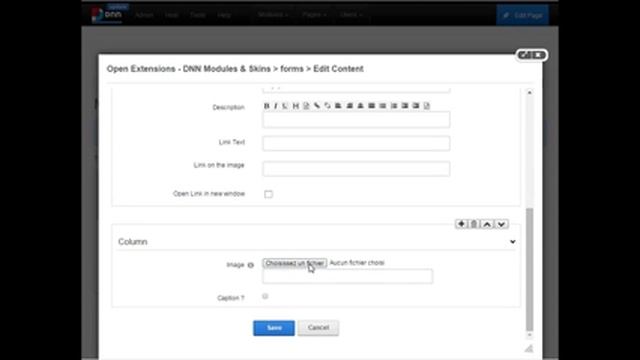Open the Admin menu

point(144,15)
